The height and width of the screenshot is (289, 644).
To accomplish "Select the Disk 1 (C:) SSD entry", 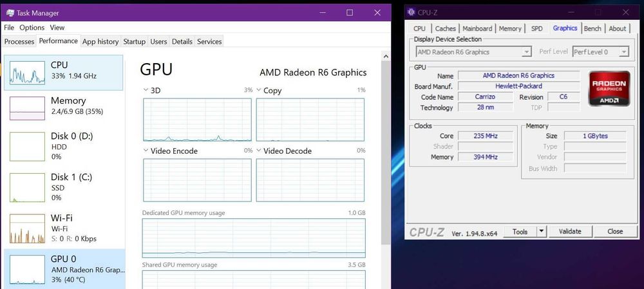I will pos(64,187).
